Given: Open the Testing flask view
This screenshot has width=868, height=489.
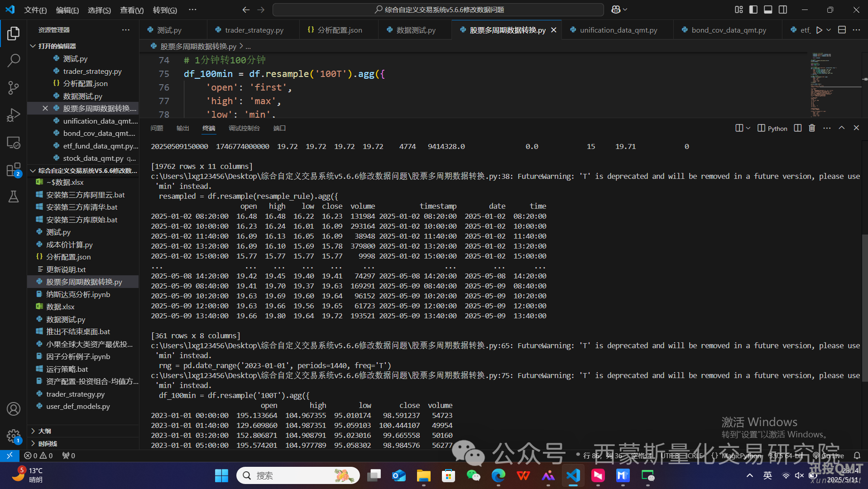Looking at the screenshot, I should coord(14,197).
